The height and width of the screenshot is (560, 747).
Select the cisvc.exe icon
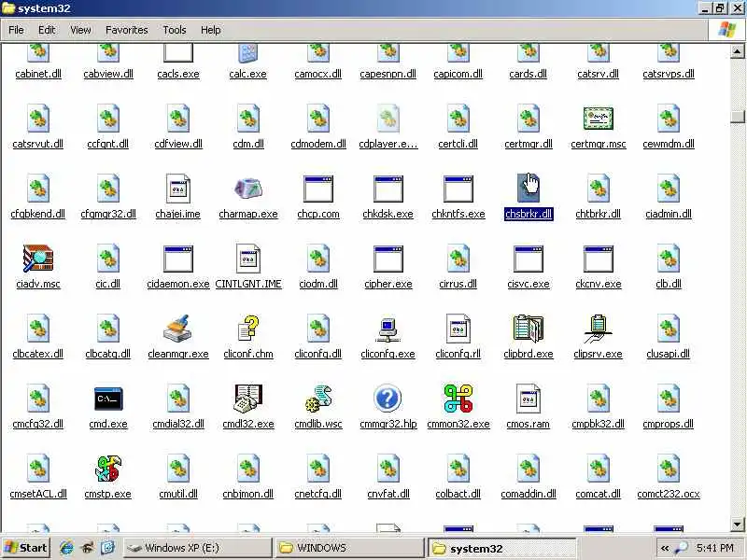528,259
